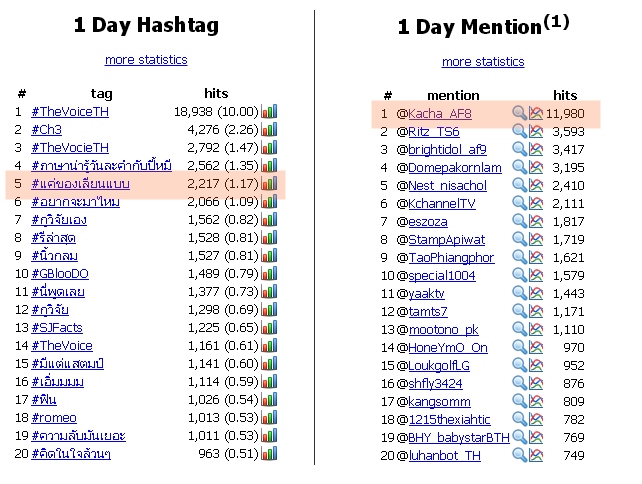This screenshot has width=642, height=484.
Task: Open more statistics under 1 Day Hashtag
Action: (146, 60)
